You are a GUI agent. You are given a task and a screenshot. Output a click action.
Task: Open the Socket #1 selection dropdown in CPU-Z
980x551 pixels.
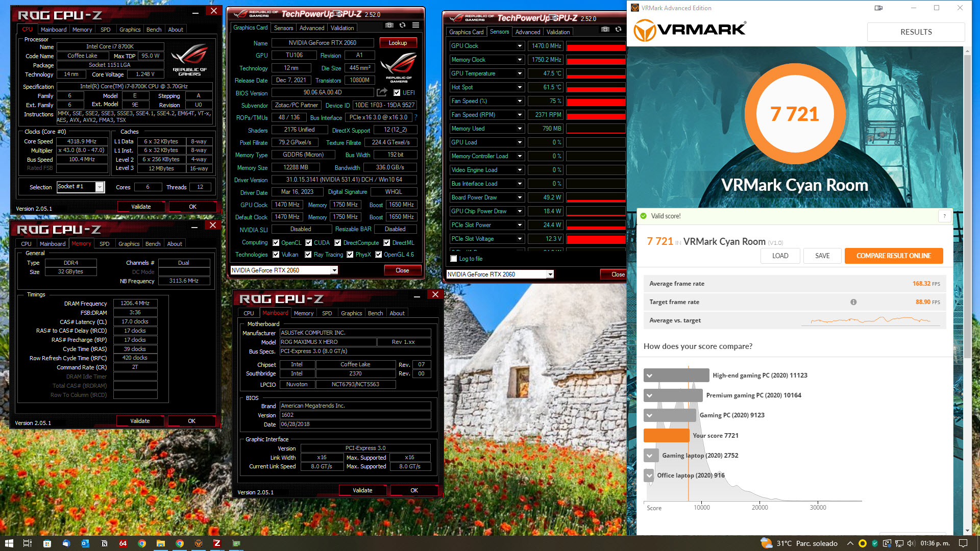pyautogui.click(x=100, y=187)
